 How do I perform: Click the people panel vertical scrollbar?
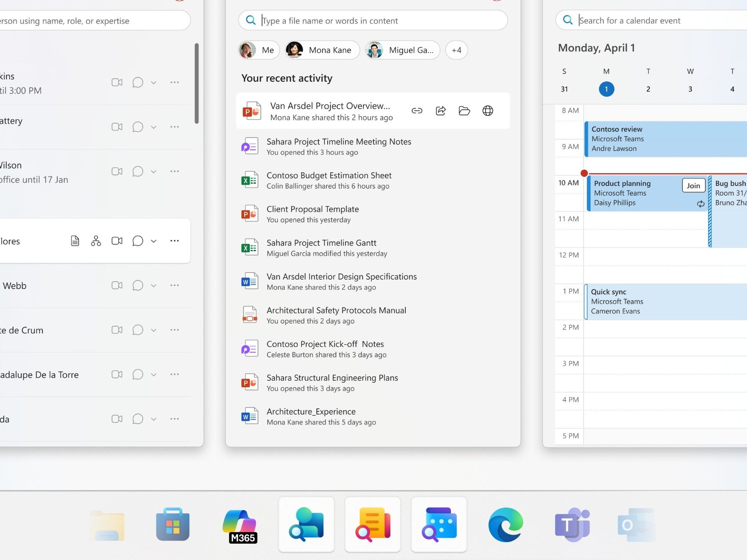197,84
